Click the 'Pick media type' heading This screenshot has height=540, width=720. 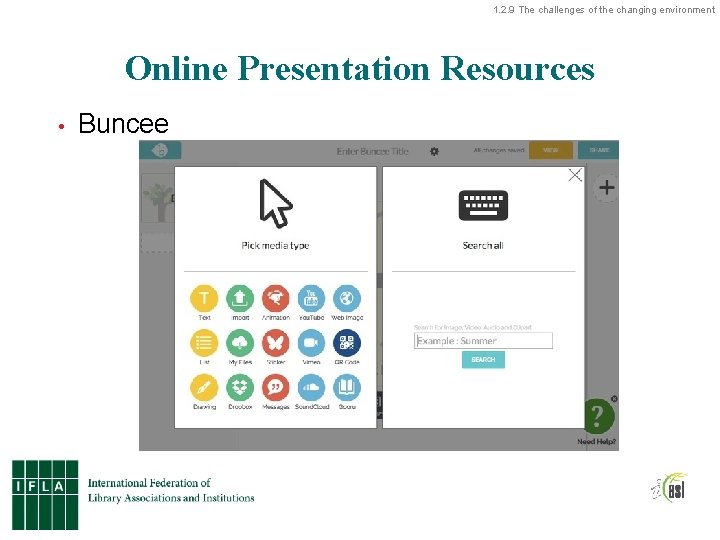click(x=275, y=245)
